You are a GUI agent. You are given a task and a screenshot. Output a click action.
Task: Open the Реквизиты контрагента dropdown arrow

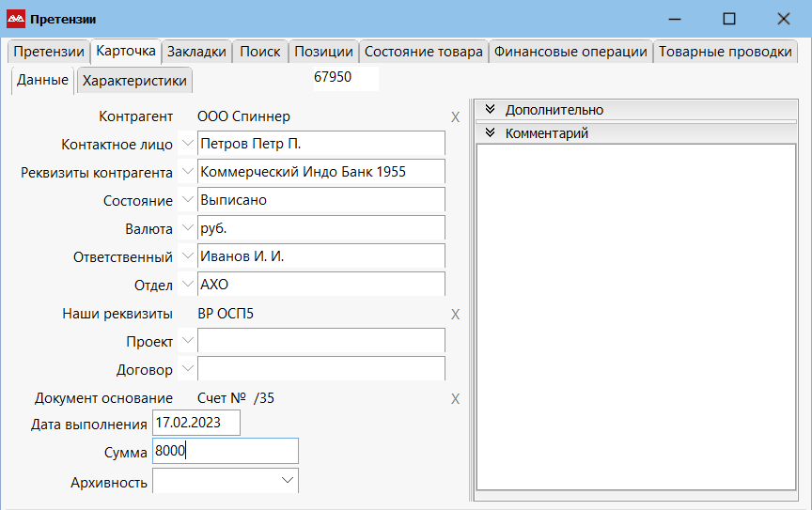pyautogui.click(x=186, y=172)
